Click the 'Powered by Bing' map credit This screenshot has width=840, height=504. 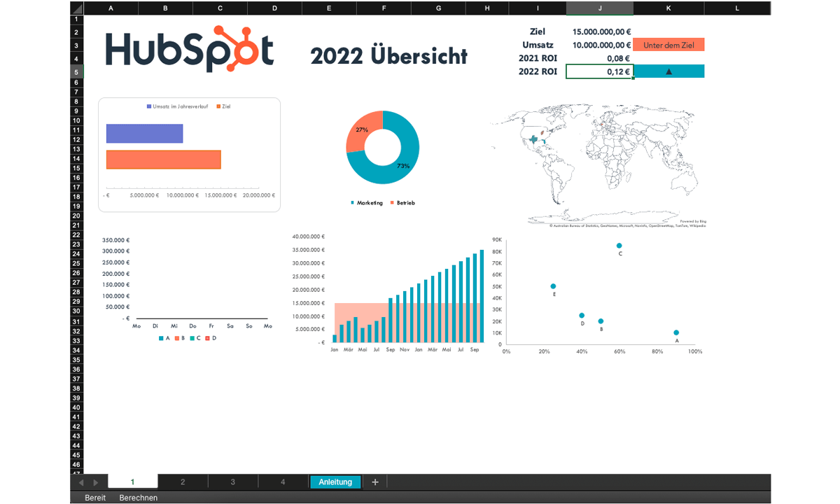692,221
